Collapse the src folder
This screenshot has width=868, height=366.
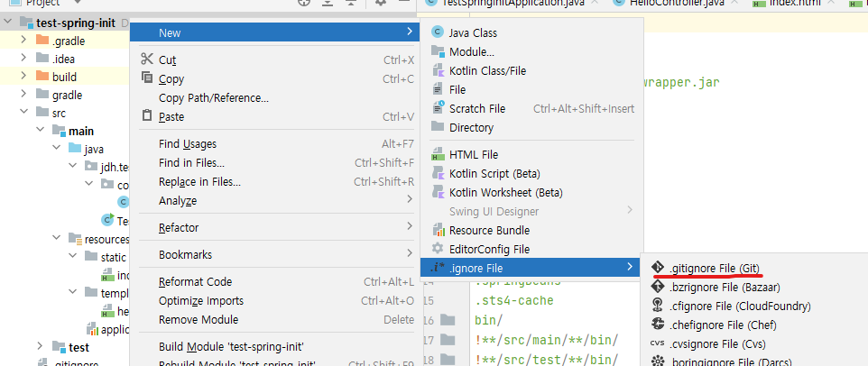click(23, 112)
